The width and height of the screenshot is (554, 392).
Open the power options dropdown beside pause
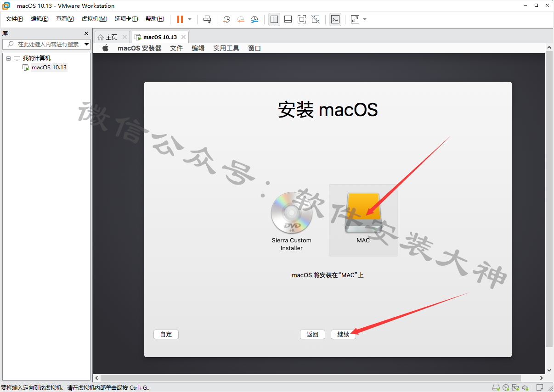pos(190,19)
